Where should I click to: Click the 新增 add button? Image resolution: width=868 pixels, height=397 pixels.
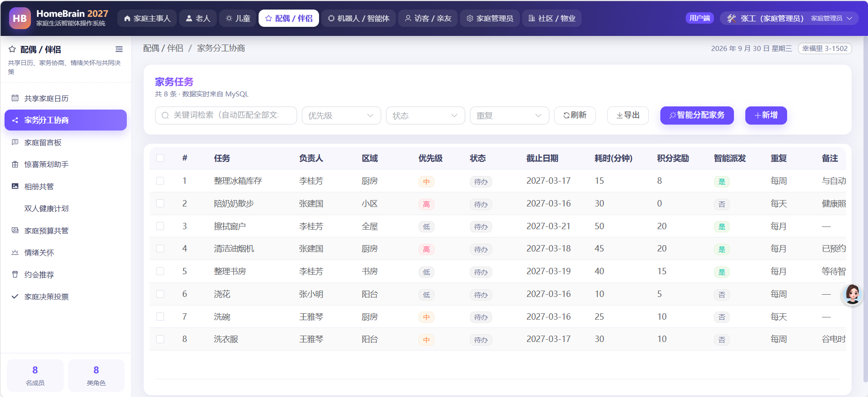tap(766, 116)
